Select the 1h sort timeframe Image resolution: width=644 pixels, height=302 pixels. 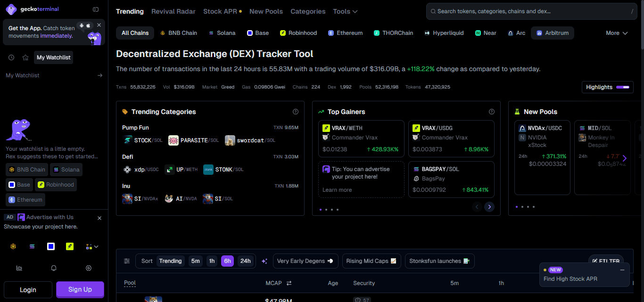pyautogui.click(x=212, y=261)
